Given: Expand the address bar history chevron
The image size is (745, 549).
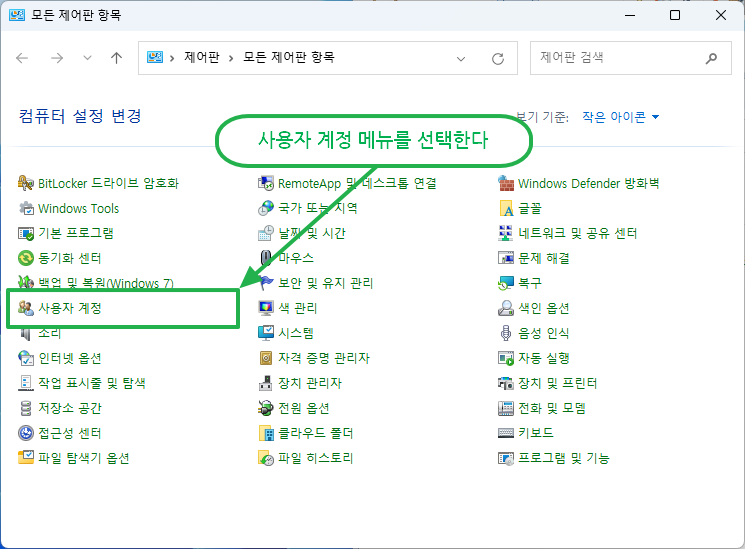Looking at the screenshot, I should coord(460,58).
